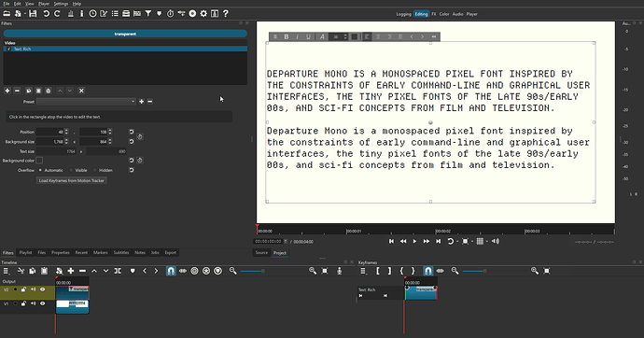Open the Peak Meter panel icon
Image resolution: width=644 pixels, height=338 pixels.
(71, 14)
